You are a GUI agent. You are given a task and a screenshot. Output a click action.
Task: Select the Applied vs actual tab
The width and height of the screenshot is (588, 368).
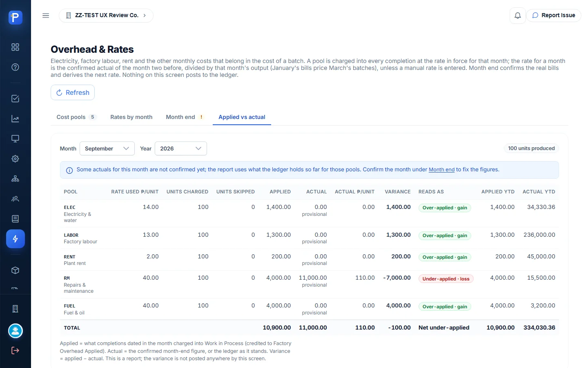click(242, 117)
